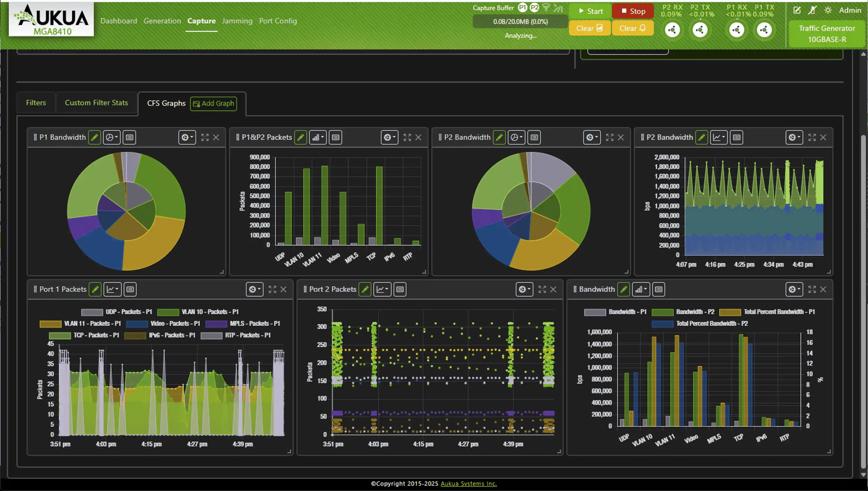Stop the capture
This screenshot has height=491, width=868.
click(x=633, y=11)
